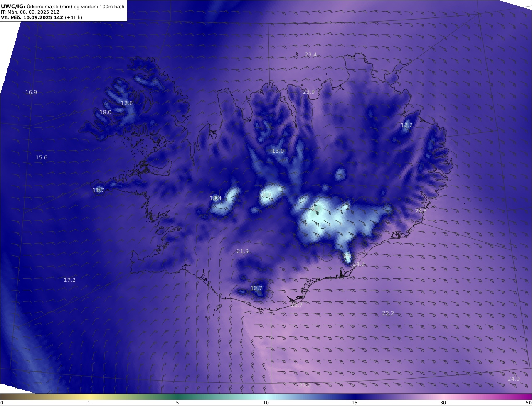Click the 8.9 value over the glacier
Screen dimensions: 532x406
pos(267,194)
